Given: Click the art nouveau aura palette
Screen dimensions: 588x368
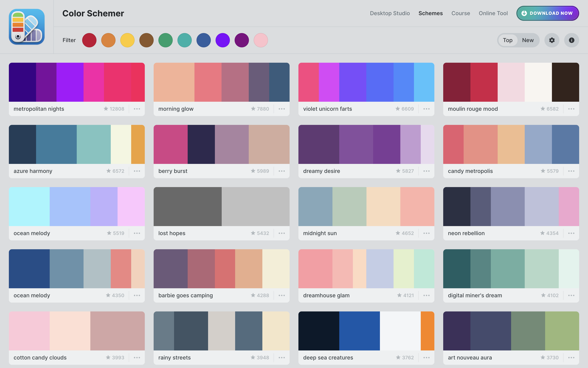Looking at the screenshot, I should click(x=511, y=331).
